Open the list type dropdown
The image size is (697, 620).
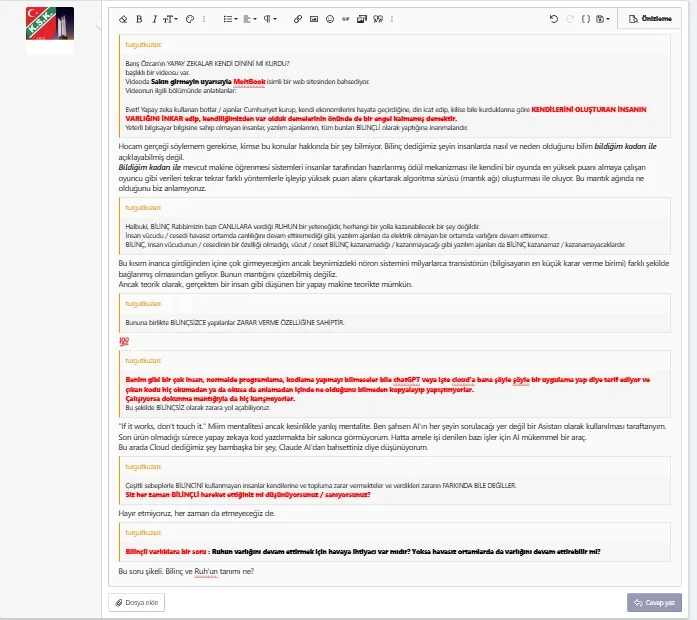(230, 19)
